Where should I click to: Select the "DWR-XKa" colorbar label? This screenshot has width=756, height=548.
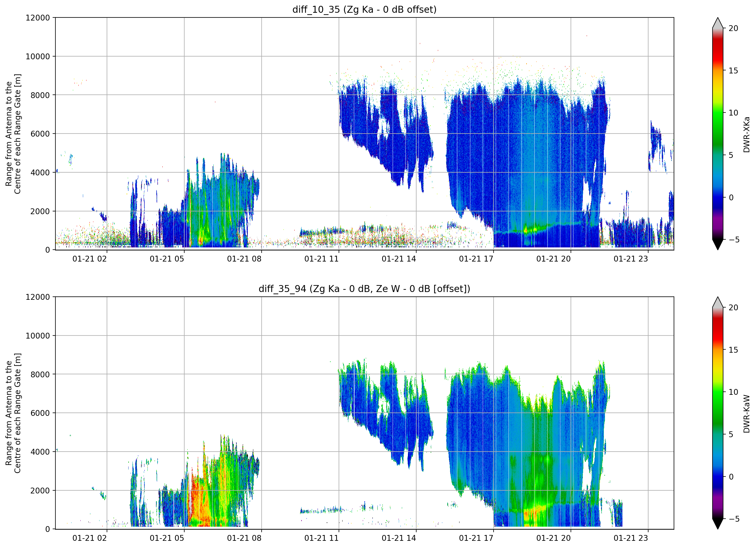coord(747,134)
